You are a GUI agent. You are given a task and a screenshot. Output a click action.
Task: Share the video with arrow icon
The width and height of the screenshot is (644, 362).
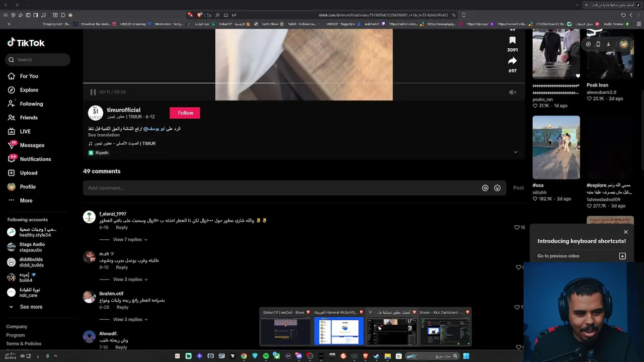point(512,61)
